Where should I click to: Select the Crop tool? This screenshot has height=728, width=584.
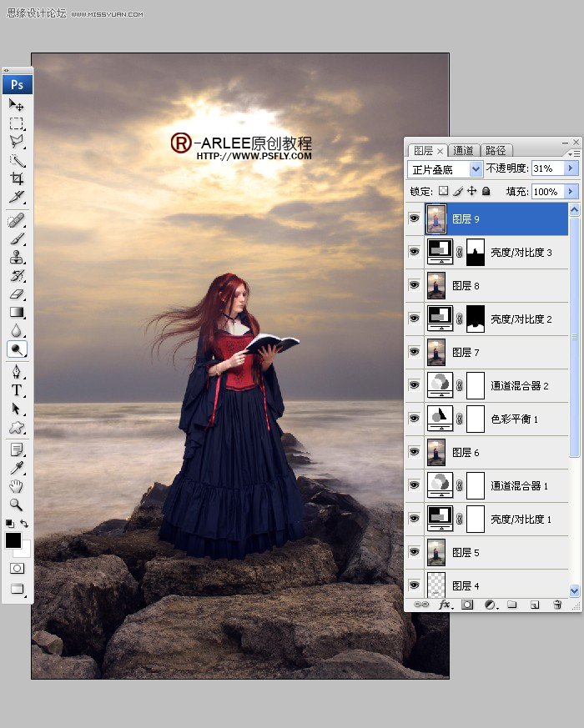(x=16, y=178)
